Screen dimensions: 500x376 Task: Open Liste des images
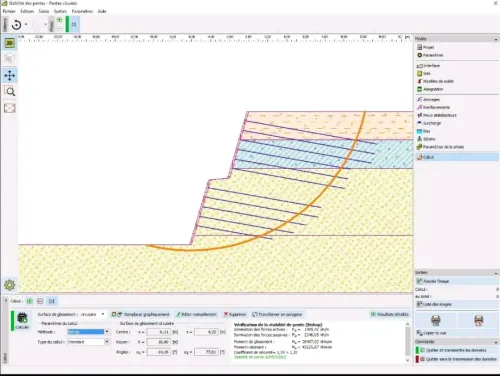coord(457,304)
